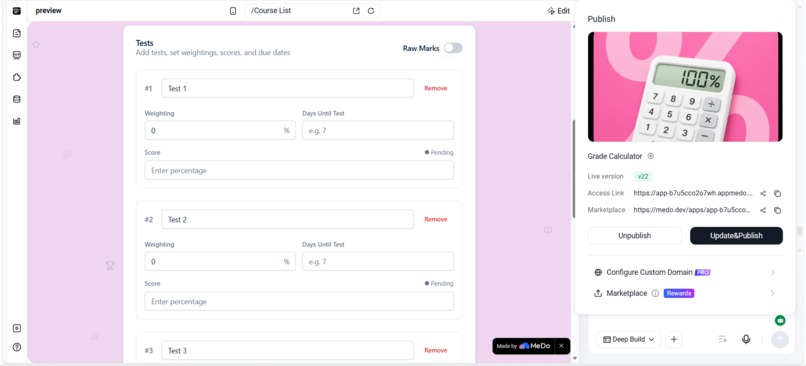Activate microphone voice input
The height and width of the screenshot is (366, 806).
click(746, 339)
